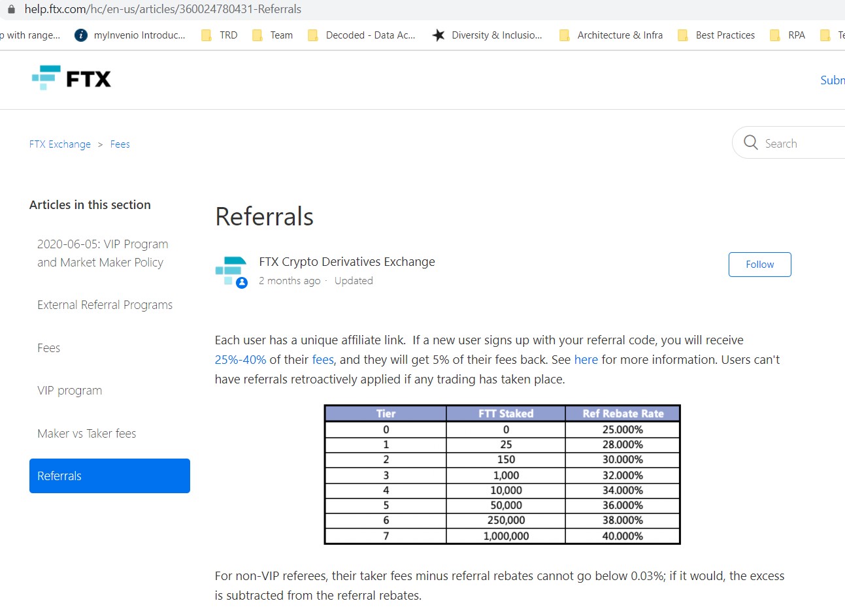Open the Best Practices bookmark folder

pos(716,35)
